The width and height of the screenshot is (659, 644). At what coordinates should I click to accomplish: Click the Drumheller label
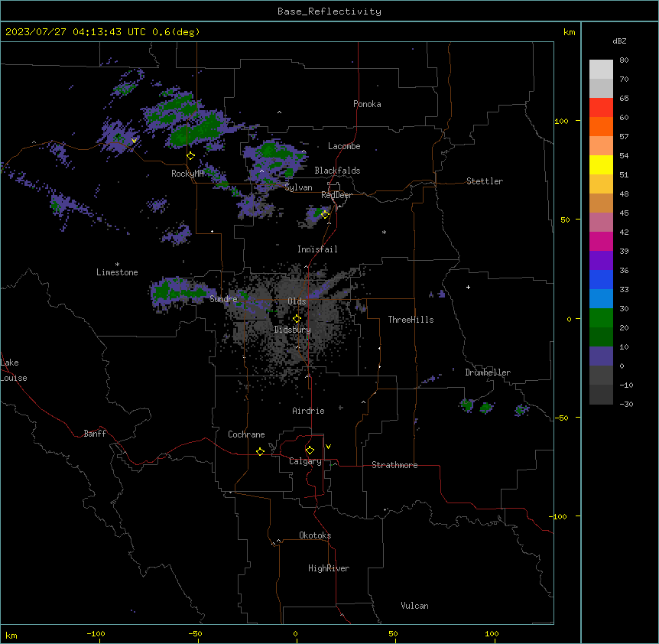pyautogui.click(x=488, y=372)
